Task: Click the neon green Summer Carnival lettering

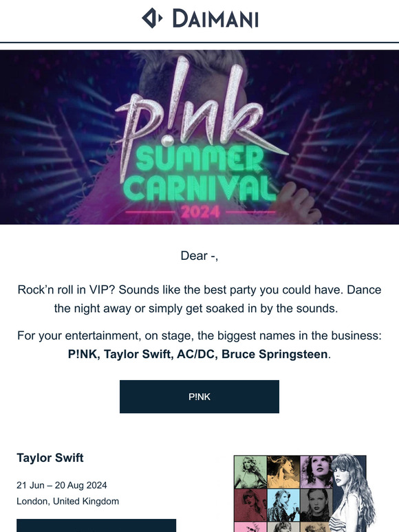Action: click(x=199, y=174)
